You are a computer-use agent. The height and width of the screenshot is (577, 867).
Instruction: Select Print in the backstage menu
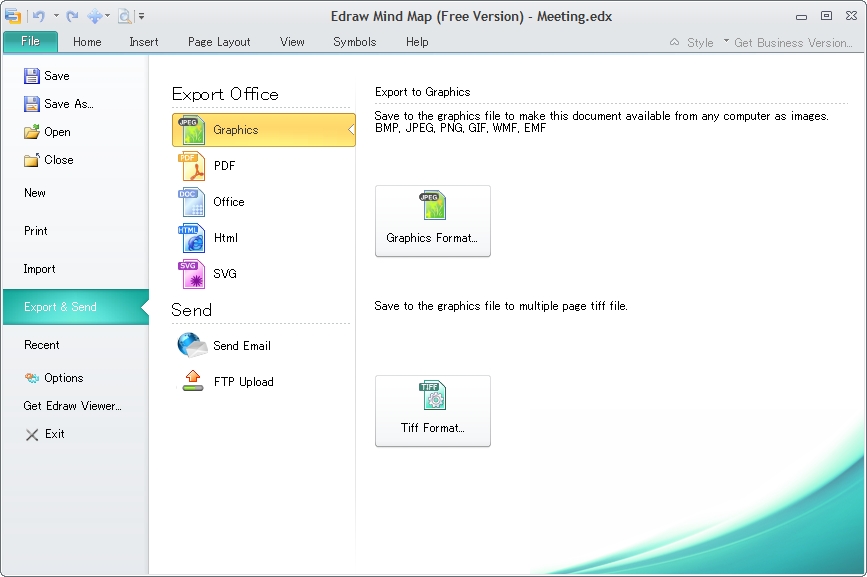click(x=36, y=231)
